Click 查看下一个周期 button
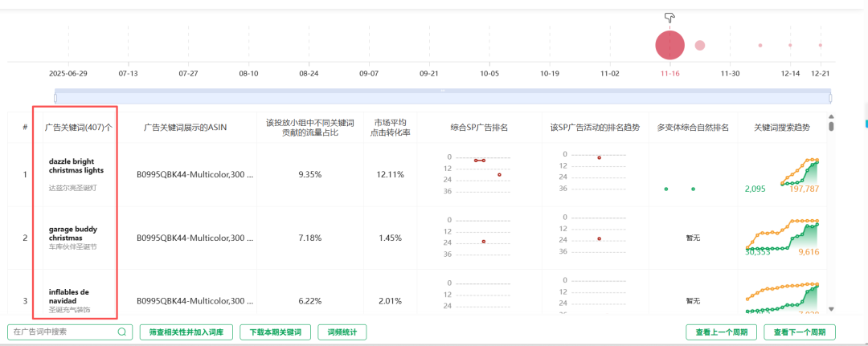Image resolution: width=868 pixels, height=346 pixels. tap(800, 332)
